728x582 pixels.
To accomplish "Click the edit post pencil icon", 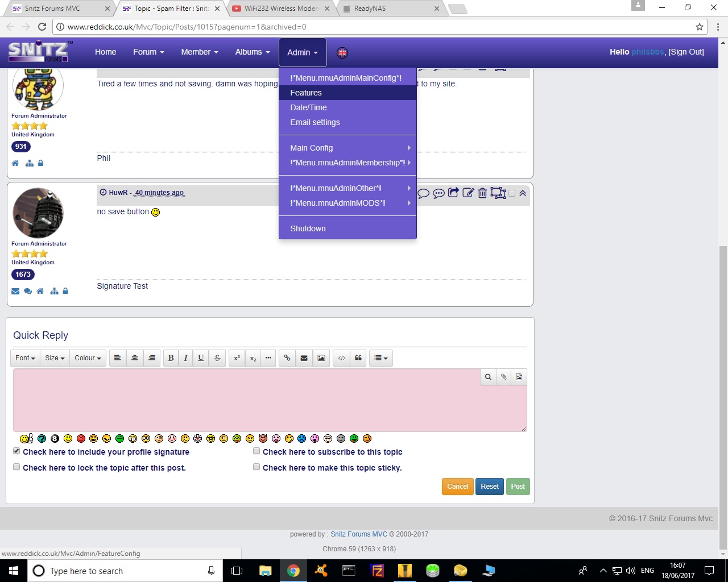I will pyautogui.click(x=468, y=193).
